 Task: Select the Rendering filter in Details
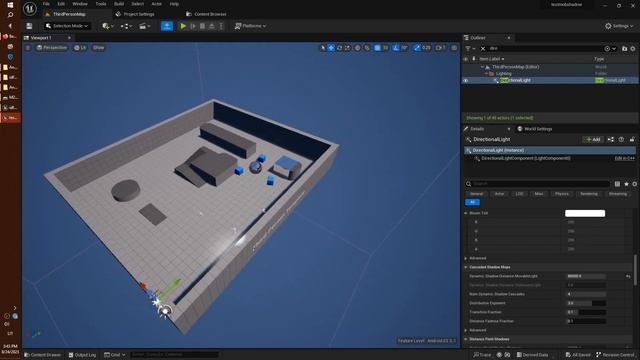point(589,194)
